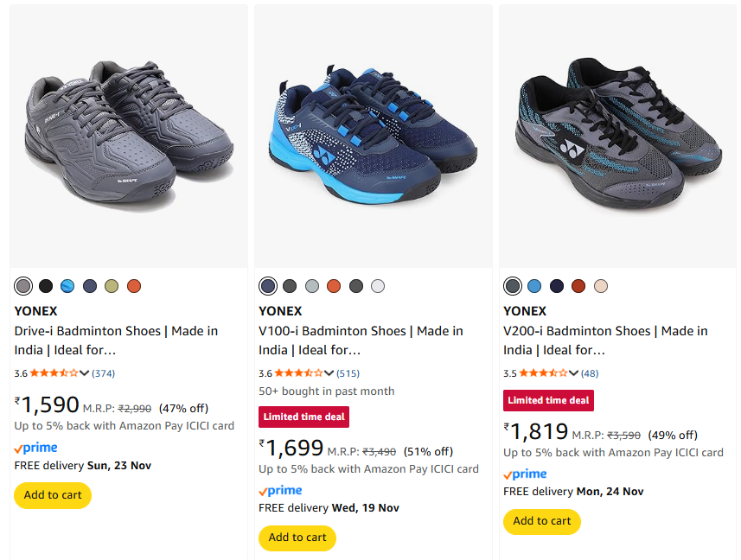This screenshot has width=741, height=560.
Task: Pick the white color swatch for V100-i
Action: (x=378, y=286)
